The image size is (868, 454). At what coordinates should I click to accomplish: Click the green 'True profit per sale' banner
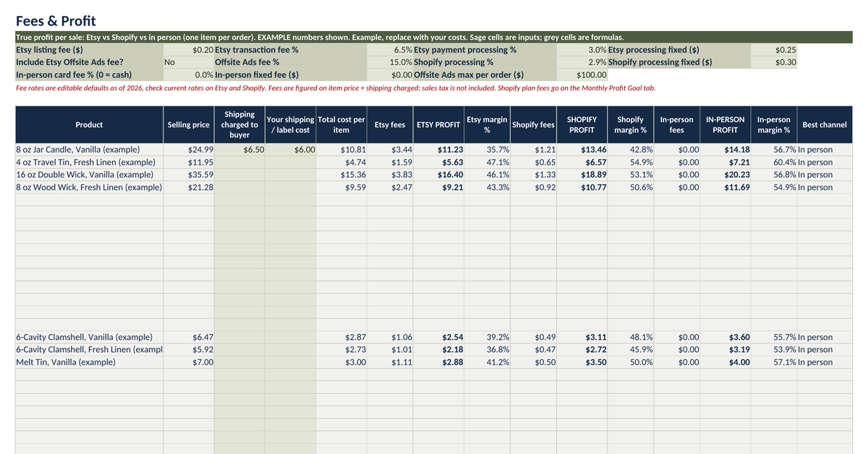point(433,37)
